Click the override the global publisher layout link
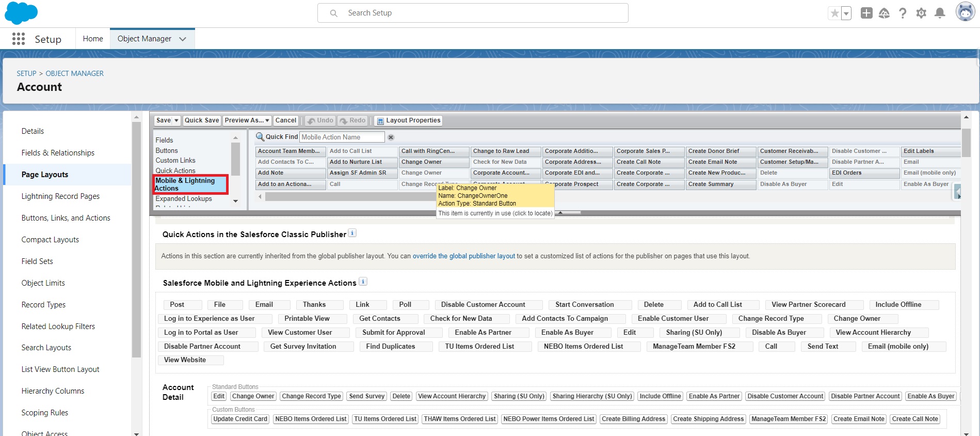This screenshot has width=980, height=436. pos(464,256)
